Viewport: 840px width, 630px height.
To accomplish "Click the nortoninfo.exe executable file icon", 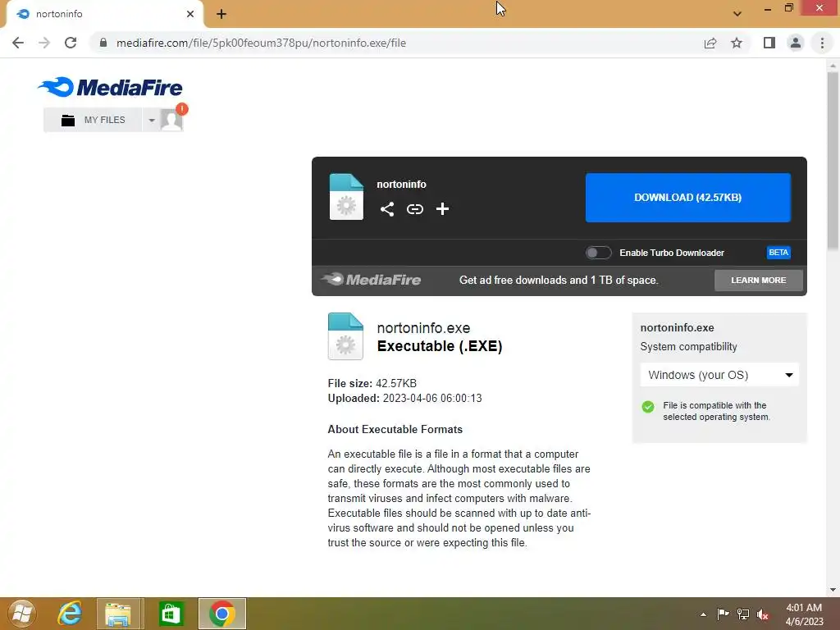I will [x=345, y=336].
